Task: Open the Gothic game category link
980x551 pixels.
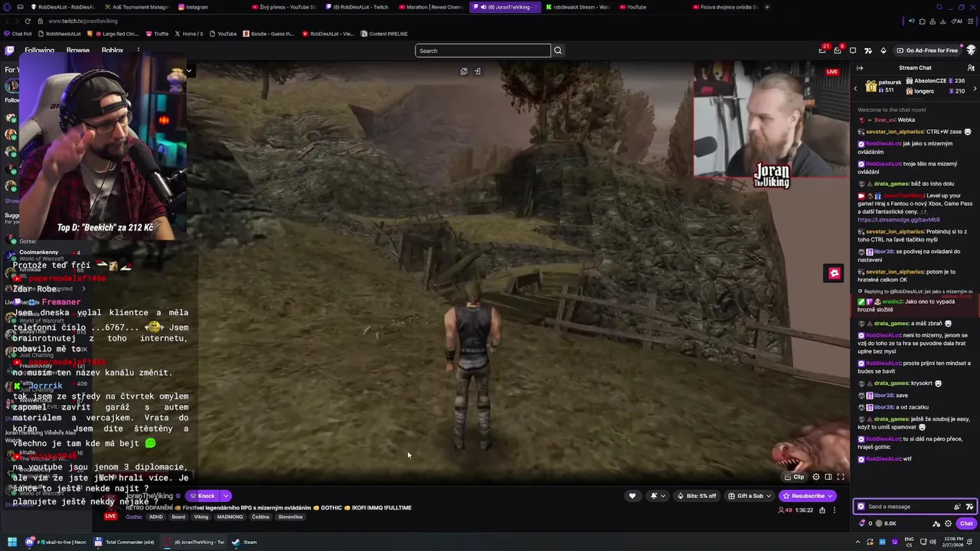Action: coord(134,517)
